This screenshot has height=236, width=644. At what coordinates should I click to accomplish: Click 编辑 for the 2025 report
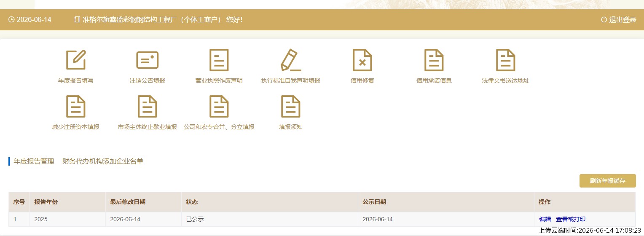click(x=545, y=219)
